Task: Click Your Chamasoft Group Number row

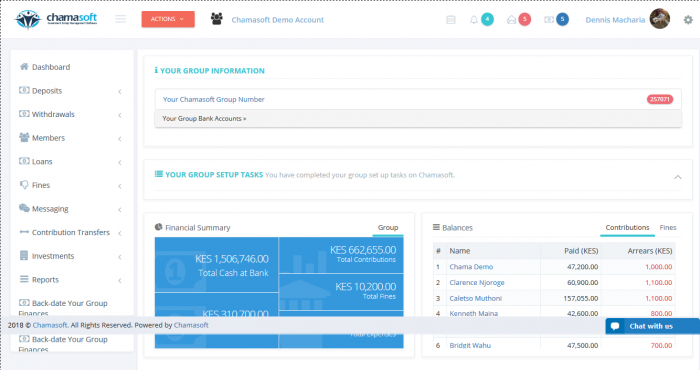Action: 418,99
